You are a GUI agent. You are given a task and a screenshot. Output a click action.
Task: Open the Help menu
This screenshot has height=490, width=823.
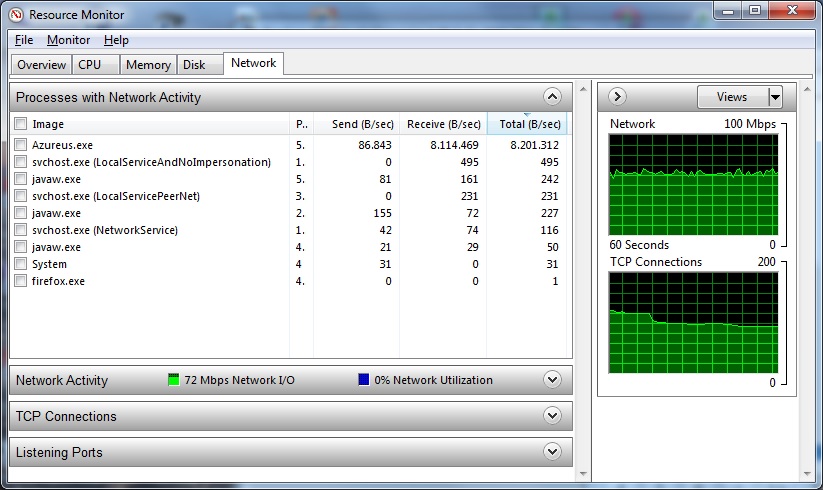tap(116, 40)
